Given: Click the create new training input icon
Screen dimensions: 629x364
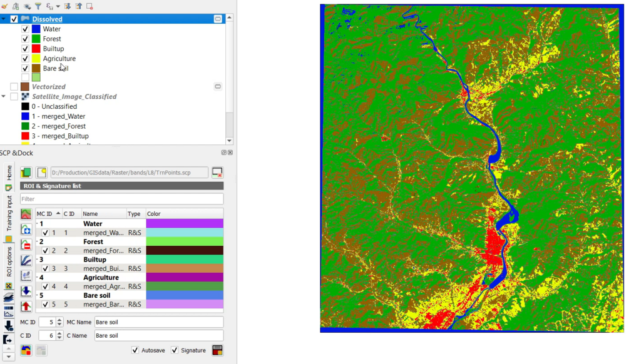Looking at the screenshot, I should click(x=42, y=173).
